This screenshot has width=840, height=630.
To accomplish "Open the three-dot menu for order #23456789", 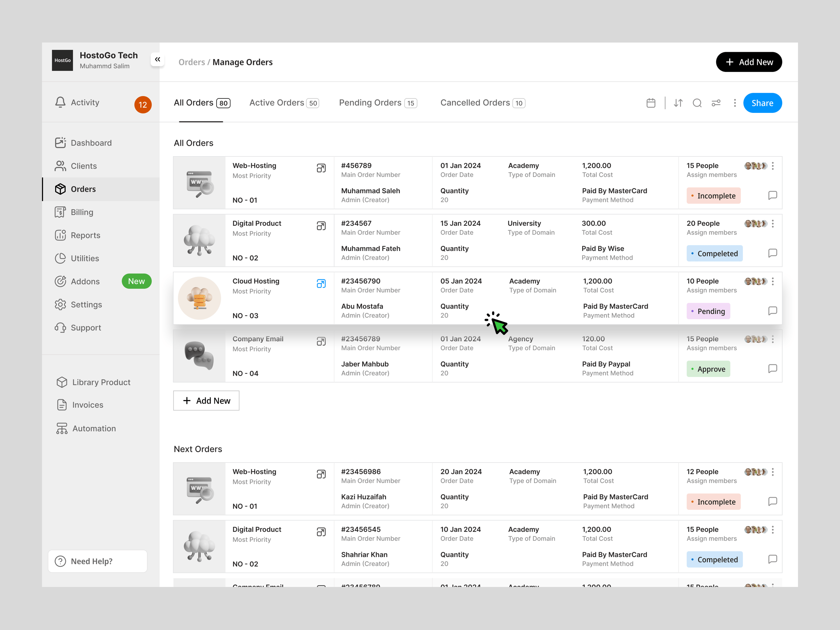I will coord(773,339).
